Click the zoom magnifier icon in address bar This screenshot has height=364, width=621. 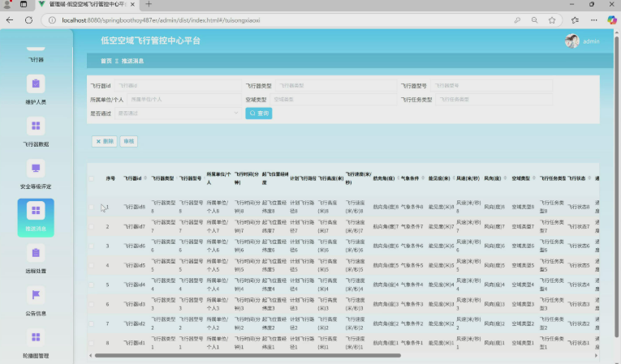[535, 20]
